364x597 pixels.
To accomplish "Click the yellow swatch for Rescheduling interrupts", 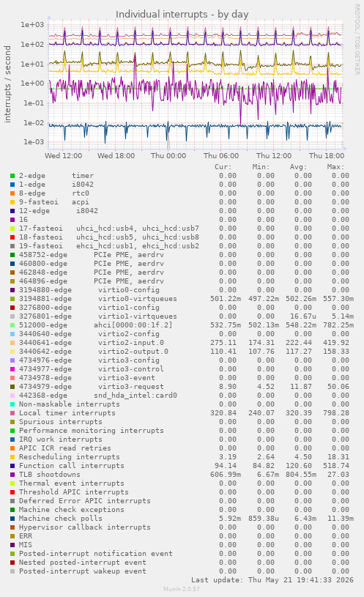I will [12, 457].
